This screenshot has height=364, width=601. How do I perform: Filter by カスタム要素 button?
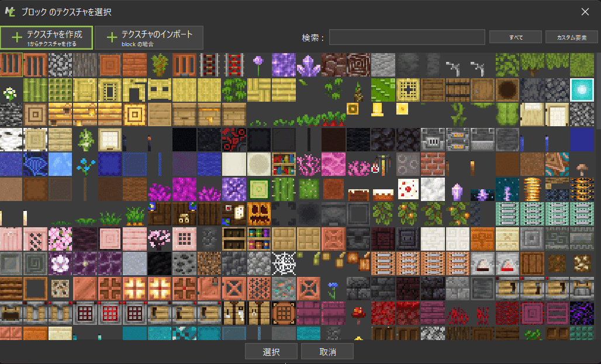(572, 37)
